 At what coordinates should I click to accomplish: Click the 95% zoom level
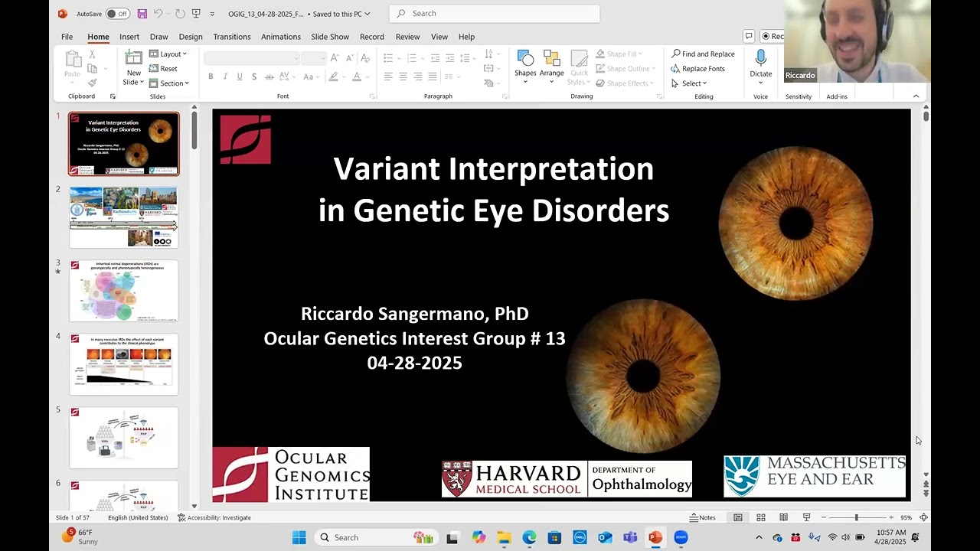[x=906, y=518]
